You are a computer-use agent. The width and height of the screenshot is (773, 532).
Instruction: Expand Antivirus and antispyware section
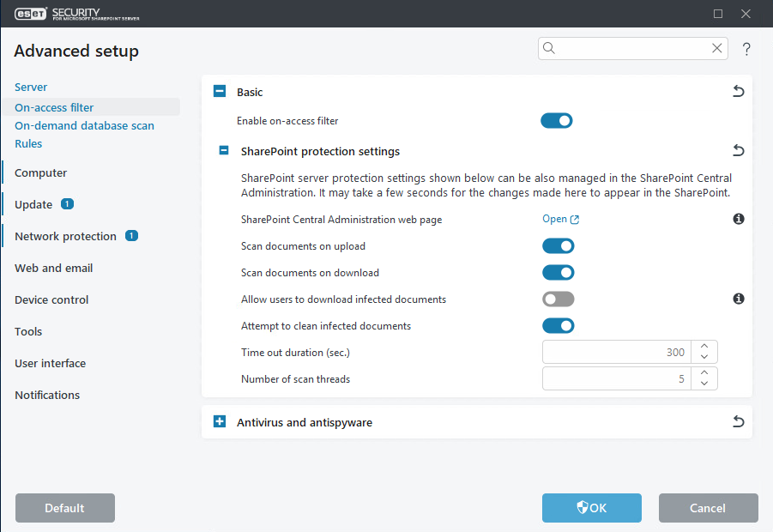[220, 422]
